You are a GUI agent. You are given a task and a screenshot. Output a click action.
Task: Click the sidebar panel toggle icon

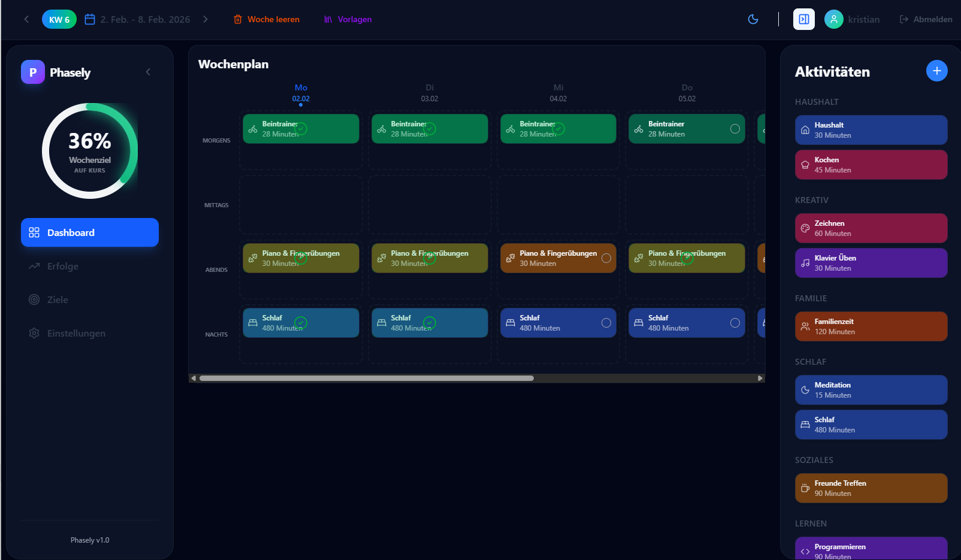pos(803,19)
